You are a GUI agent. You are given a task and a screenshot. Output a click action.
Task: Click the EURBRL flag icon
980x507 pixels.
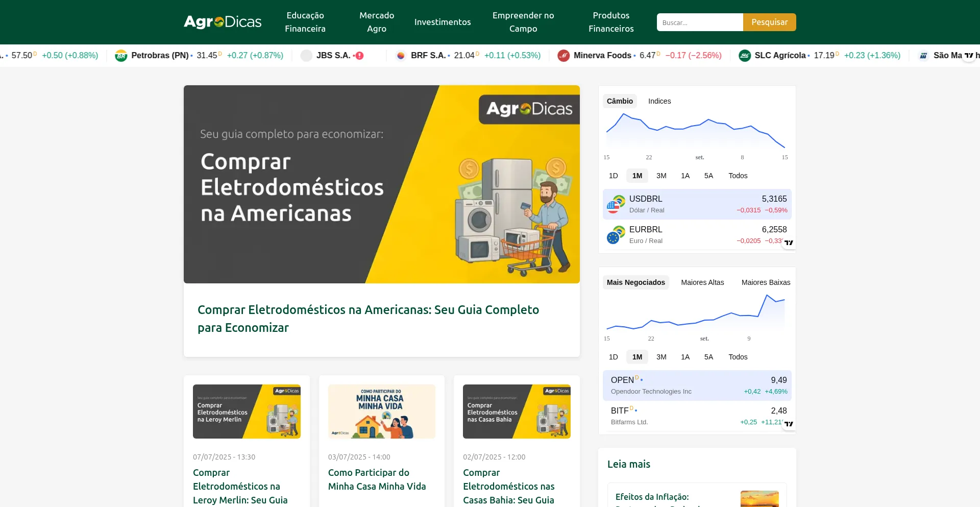[616, 235]
